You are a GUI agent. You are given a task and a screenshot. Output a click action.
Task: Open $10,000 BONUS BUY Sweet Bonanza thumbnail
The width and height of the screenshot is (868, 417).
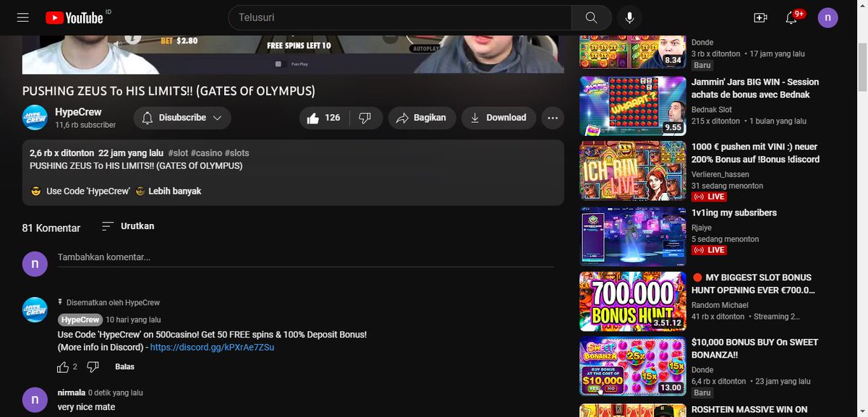pos(633,366)
